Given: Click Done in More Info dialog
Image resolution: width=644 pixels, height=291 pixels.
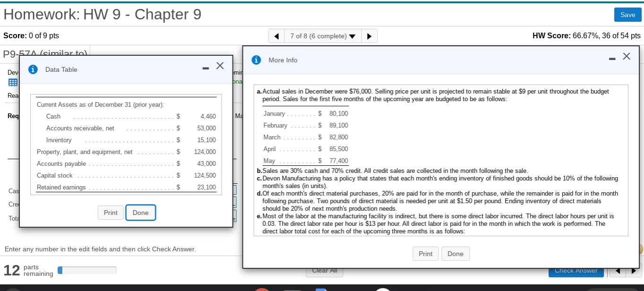Looking at the screenshot, I should [x=455, y=254].
